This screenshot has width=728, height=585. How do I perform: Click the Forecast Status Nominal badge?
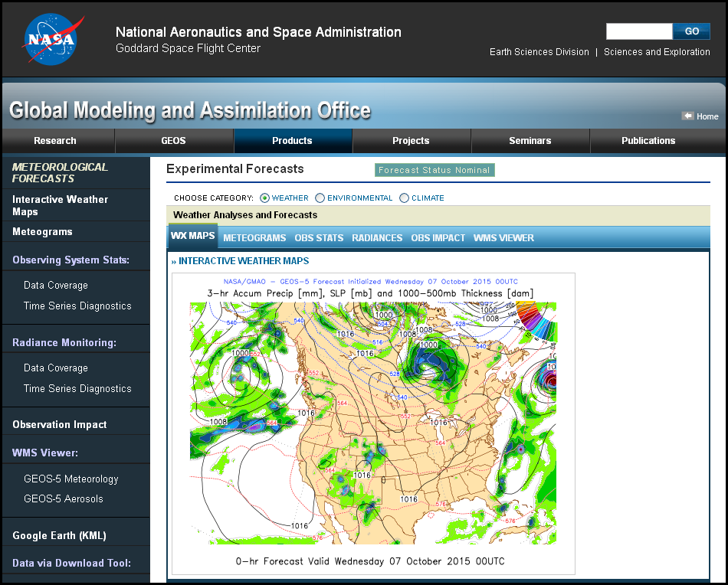click(x=435, y=170)
